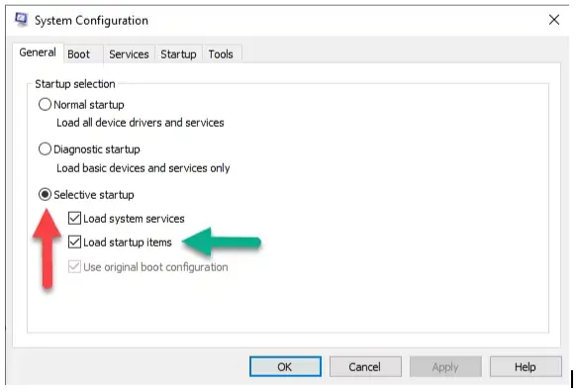Open Help for System Configuration
The height and width of the screenshot is (392, 576).
click(526, 366)
